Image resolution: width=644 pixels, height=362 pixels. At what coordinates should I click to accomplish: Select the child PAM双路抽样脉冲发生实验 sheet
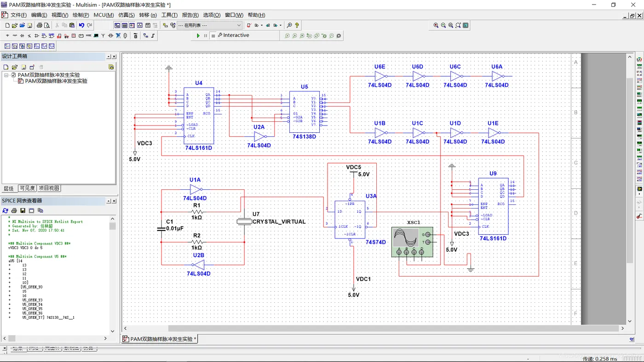(x=56, y=81)
